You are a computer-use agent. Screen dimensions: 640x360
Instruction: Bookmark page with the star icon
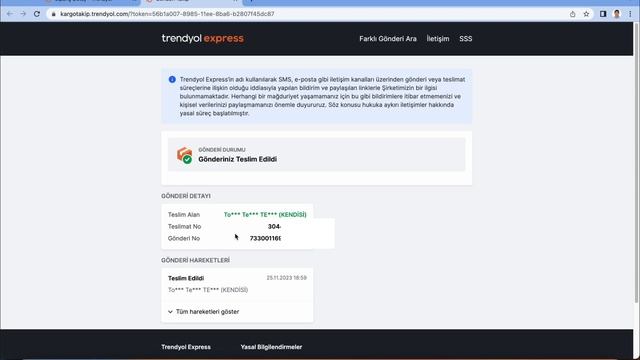point(586,14)
